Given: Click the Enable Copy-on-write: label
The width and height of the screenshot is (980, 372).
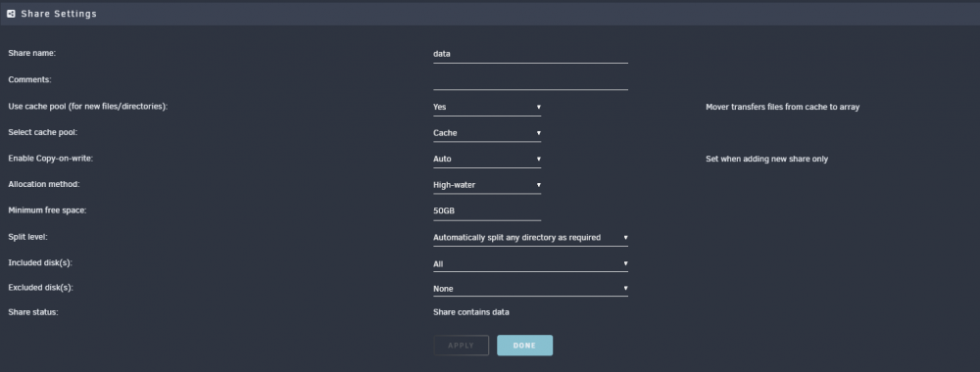Looking at the screenshot, I should 51,159.
